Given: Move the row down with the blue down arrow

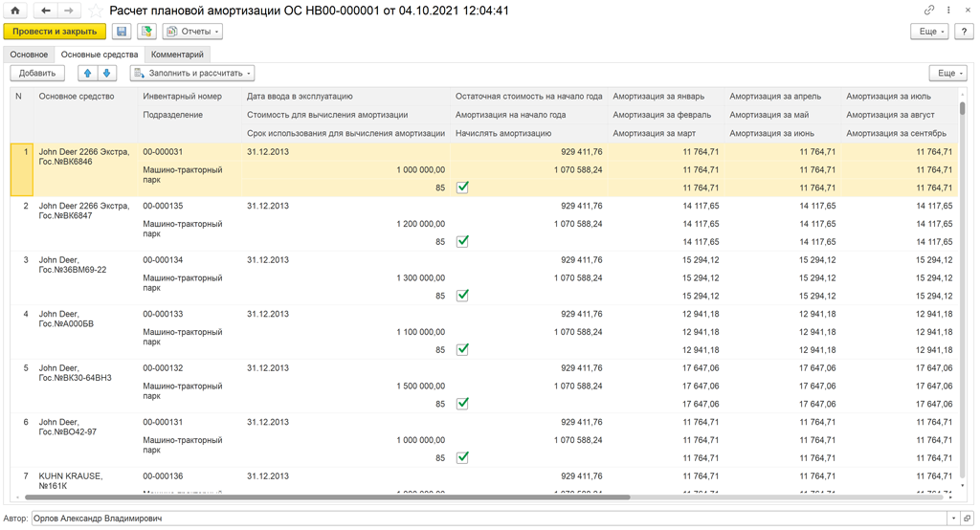Looking at the screenshot, I should click(106, 73).
